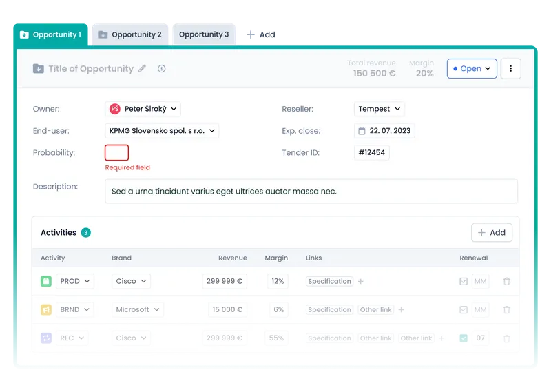Click the Required field error message
Viewport: 551px width, 392px height.
[x=127, y=167]
